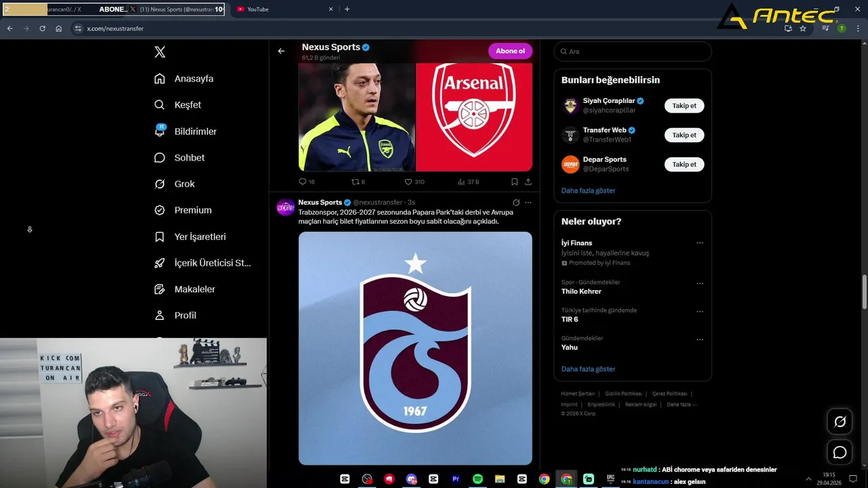Click the Gizlilik Politikası footer link
This screenshot has height=488, width=868.
click(623, 394)
